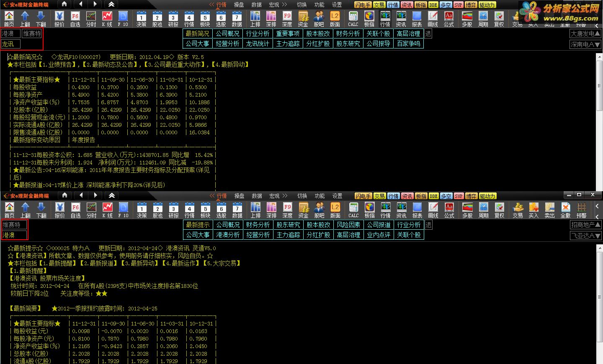Collapse toolbar with double-chevron in lower title bar
603x364 pixels.
[x=112, y=195]
